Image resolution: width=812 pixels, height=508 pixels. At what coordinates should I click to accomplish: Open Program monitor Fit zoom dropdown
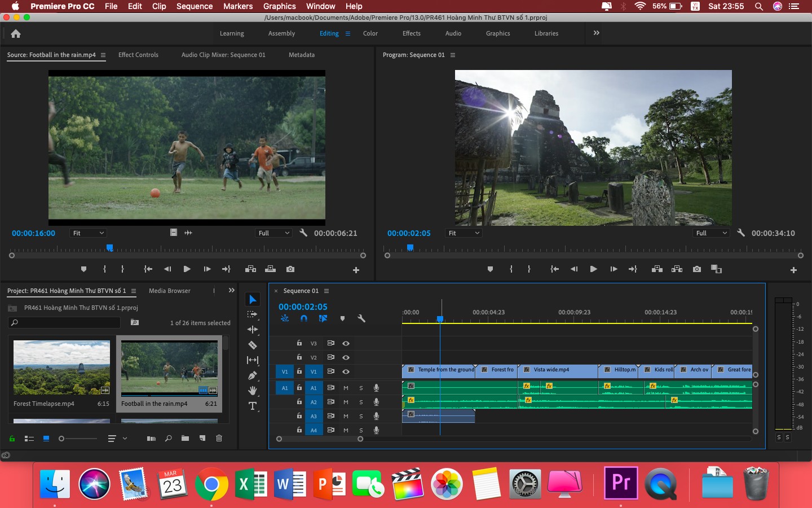[464, 233]
